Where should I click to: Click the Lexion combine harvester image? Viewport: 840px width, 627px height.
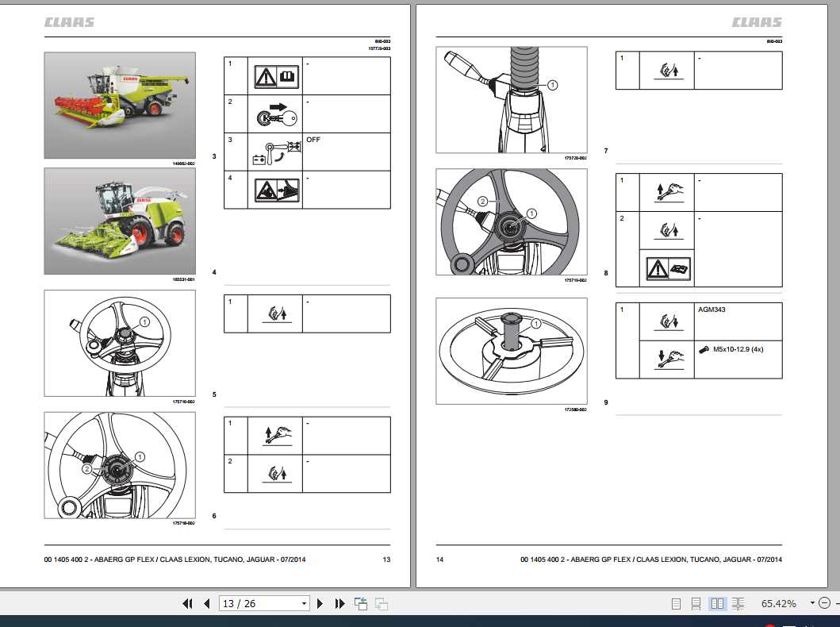[120, 105]
